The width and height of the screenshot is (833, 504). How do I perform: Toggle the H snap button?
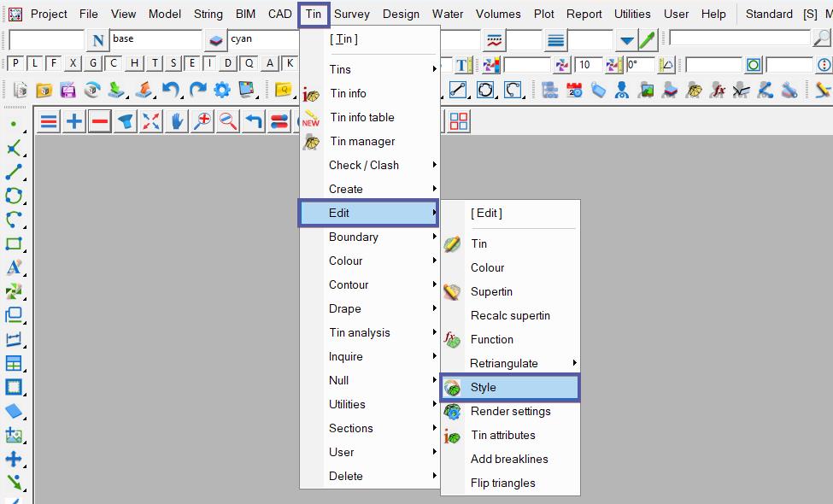click(x=155, y=63)
